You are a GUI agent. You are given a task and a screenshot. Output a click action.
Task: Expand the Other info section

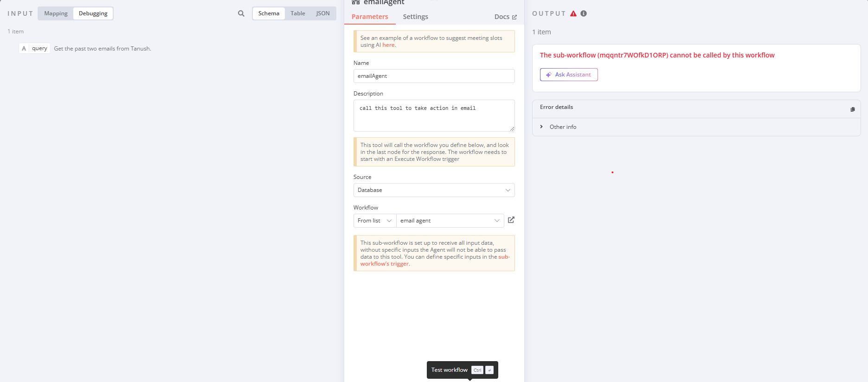pos(541,127)
